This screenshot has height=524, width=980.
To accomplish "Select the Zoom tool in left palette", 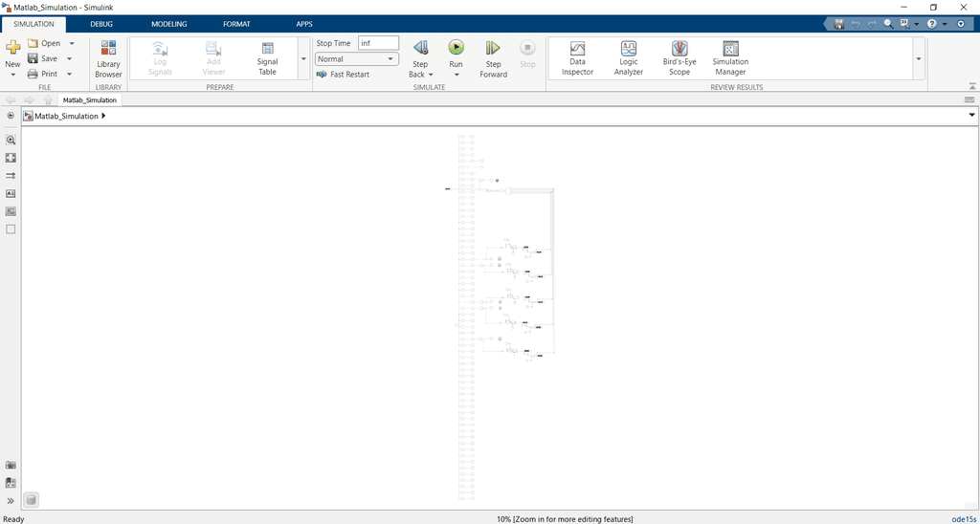I will pos(11,140).
